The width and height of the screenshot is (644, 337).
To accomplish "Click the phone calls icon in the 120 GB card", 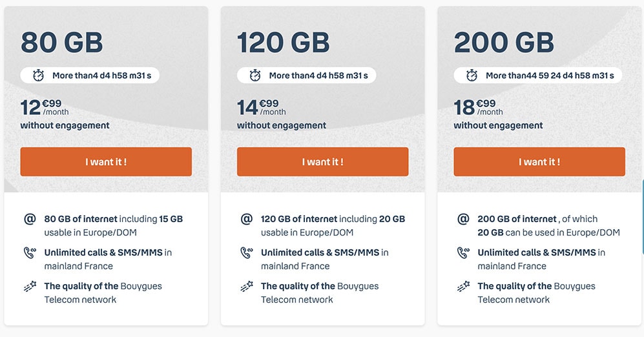I will (x=247, y=252).
